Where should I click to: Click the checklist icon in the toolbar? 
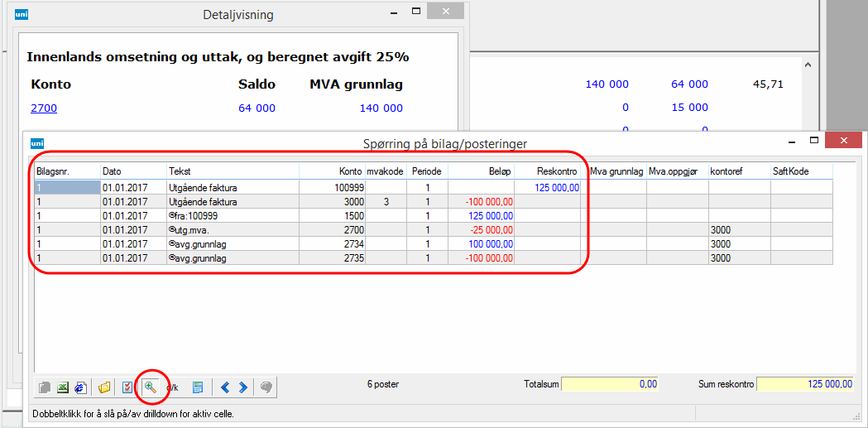click(x=127, y=387)
